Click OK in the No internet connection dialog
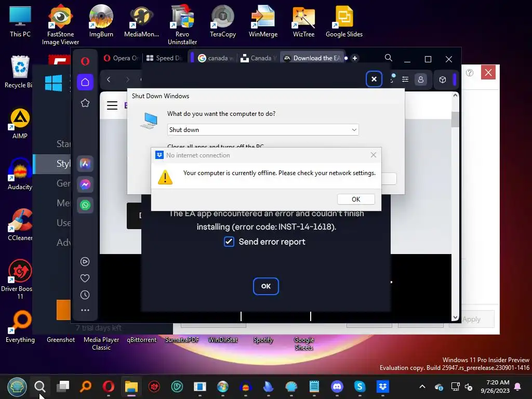Screen dimensions: 532x399 pos(356,199)
